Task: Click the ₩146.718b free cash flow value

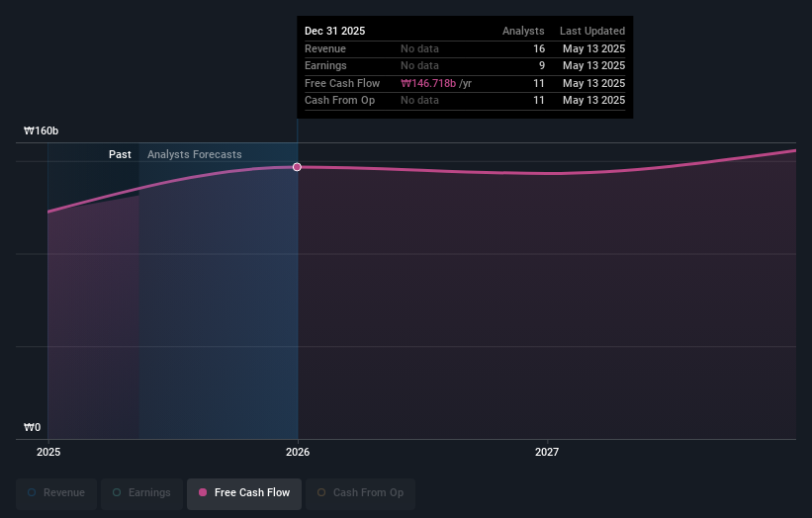Action: [x=428, y=83]
